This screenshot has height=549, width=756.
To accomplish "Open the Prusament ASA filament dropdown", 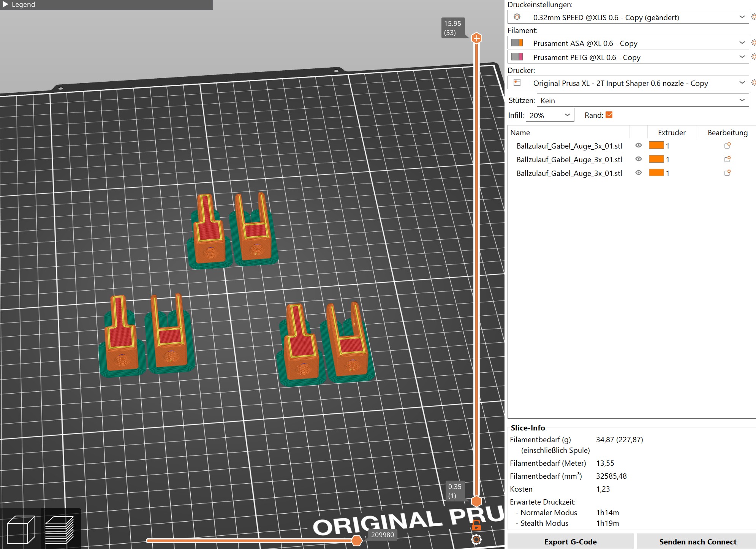I will coord(628,43).
